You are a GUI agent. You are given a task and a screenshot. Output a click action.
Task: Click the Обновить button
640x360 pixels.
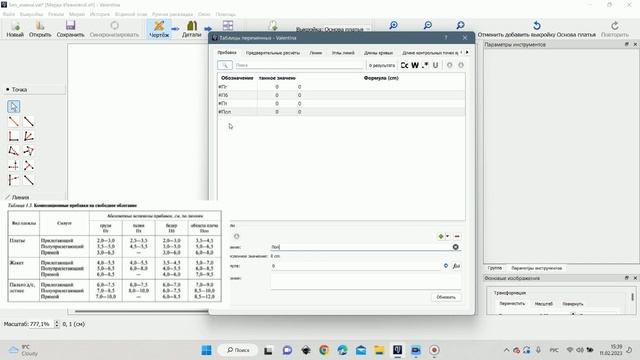click(446, 297)
